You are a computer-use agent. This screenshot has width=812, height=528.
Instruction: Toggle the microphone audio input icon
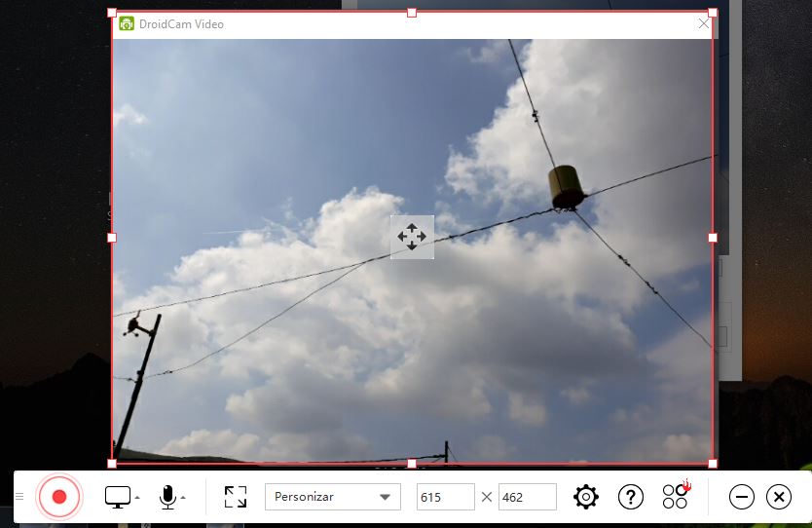(167, 497)
